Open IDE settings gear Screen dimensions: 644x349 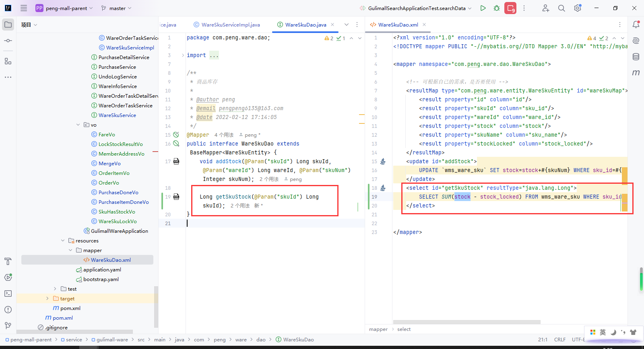click(x=578, y=8)
